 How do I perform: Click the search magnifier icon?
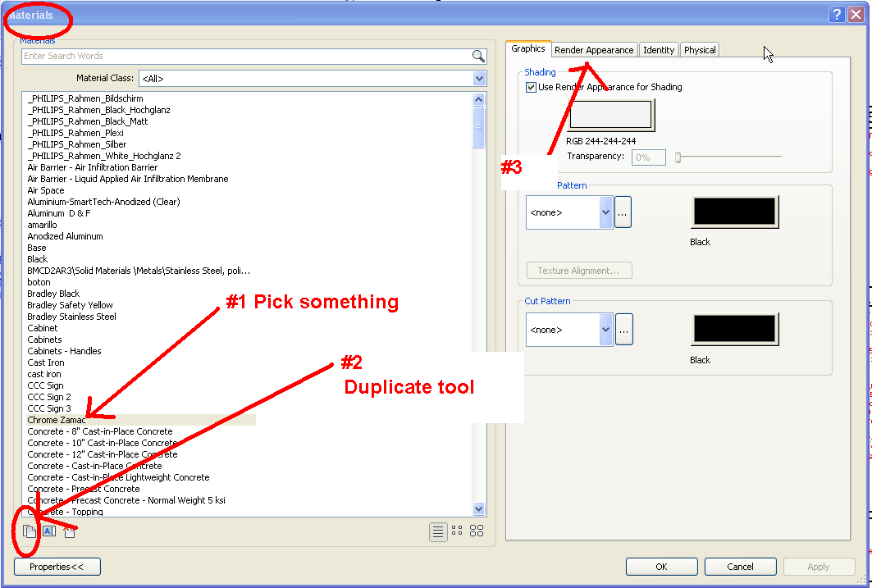click(478, 56)
